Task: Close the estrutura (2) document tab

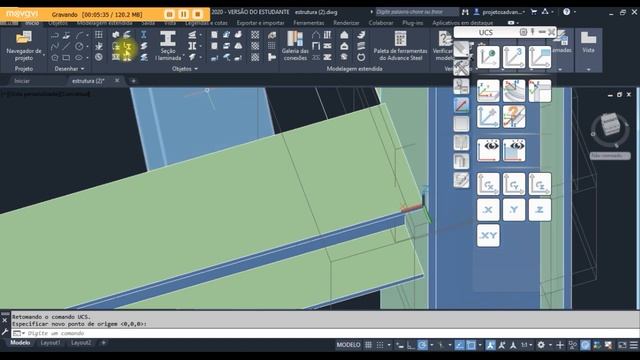Action: (x=117, y=80)
